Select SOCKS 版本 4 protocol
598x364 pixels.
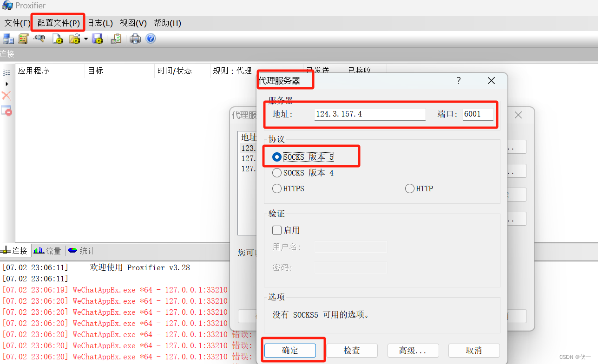tap(303, 173)
